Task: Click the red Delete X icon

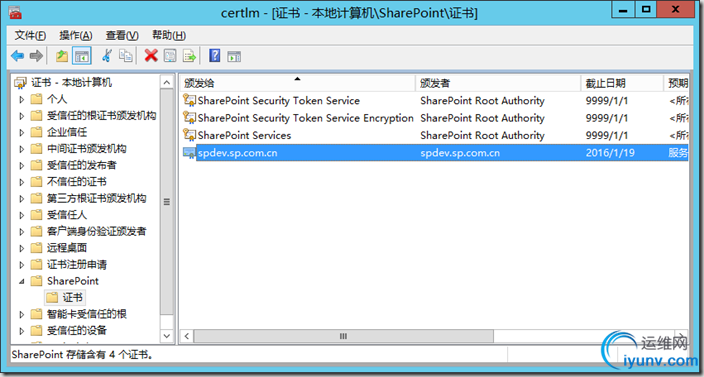Action: coord(151,56)
